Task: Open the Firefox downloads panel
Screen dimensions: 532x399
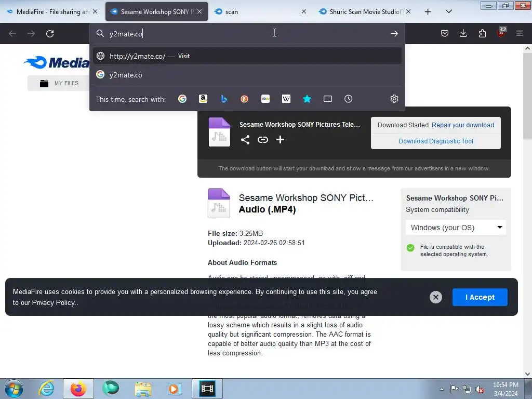Action: tap(463, 33)
